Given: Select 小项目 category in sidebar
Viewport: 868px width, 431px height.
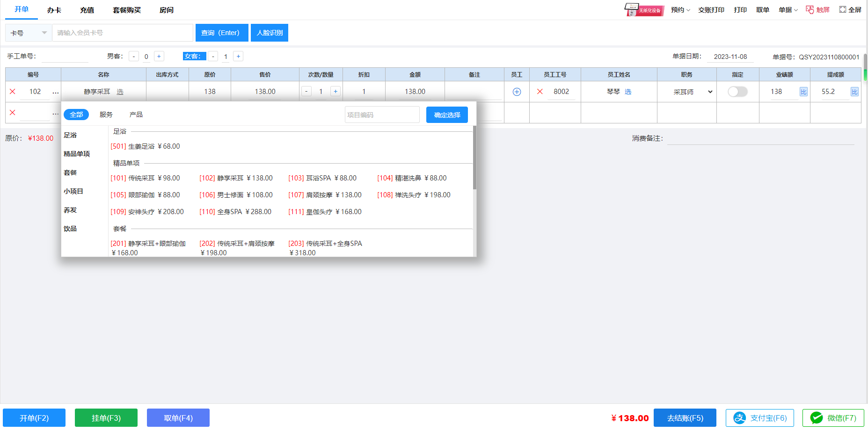Looking at the screenshot, I should tap(73, 191).
